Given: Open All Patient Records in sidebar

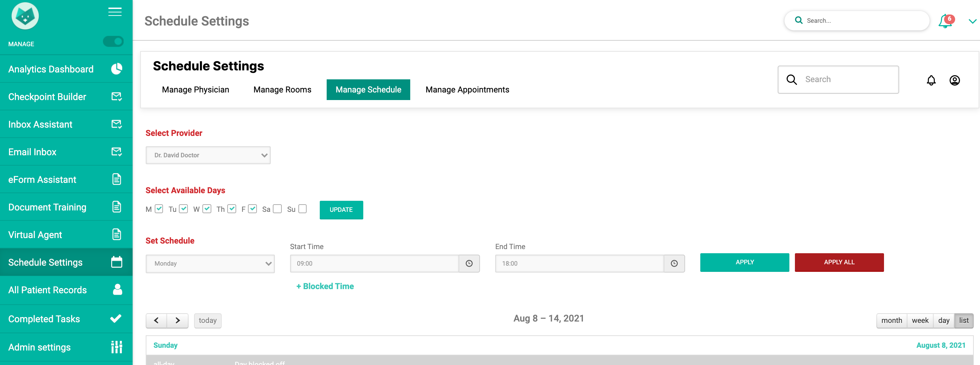Looking at the screenshot, I should [x=66, y=290].
